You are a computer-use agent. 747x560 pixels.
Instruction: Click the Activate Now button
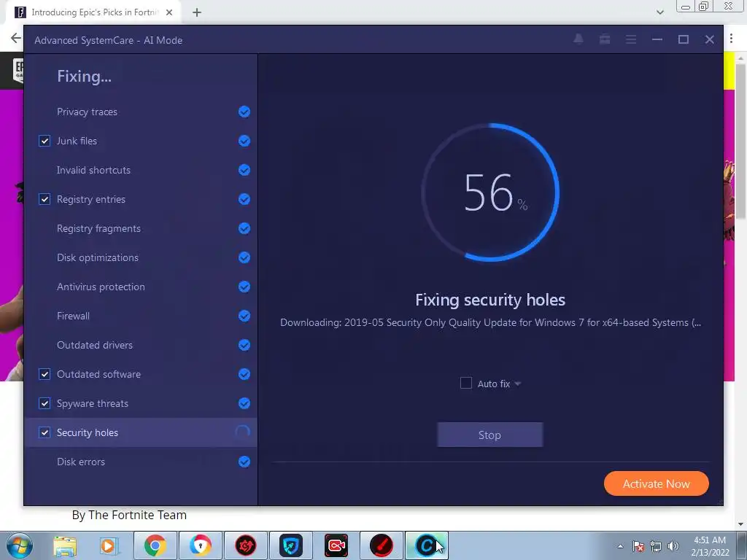tap(656, 484)
